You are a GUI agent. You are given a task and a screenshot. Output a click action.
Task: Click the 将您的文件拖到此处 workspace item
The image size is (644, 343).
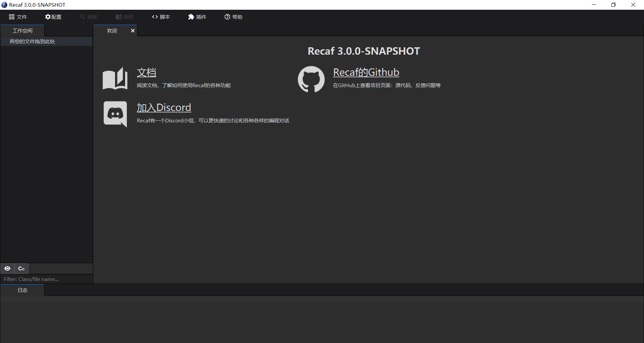point(33,42)
